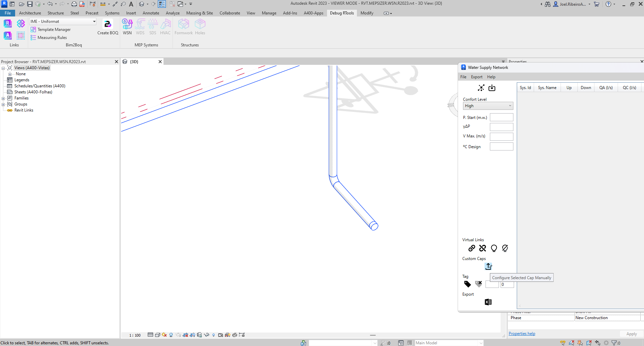Switch to the Systems ribbon tab
Screen dimensions: 644x346
(x=112, y=13)
